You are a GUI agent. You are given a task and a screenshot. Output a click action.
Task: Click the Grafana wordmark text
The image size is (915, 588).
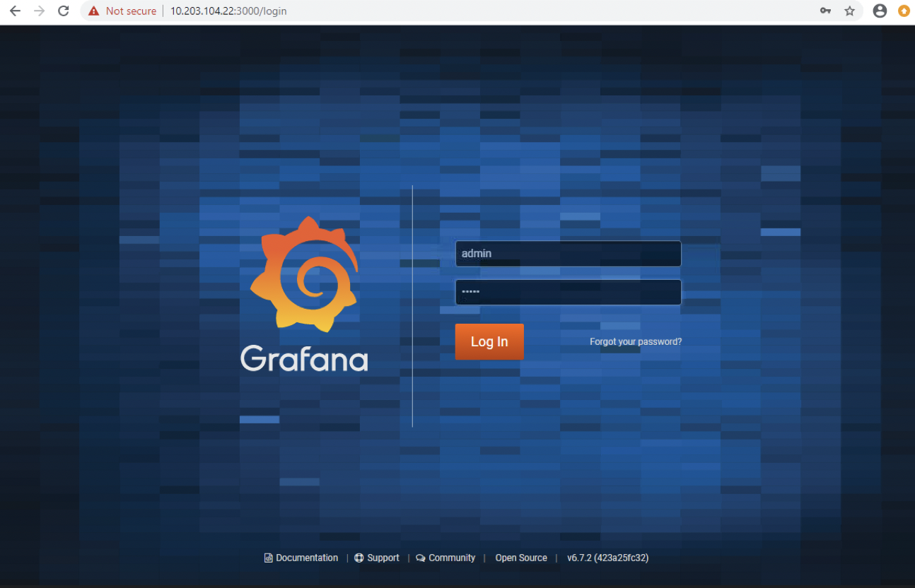[304, 359]
